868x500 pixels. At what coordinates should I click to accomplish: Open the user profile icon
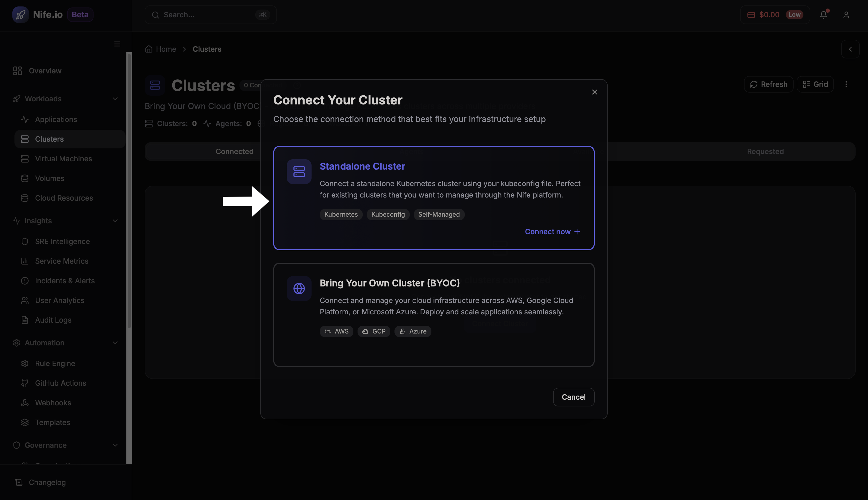(x=846, y=14)
